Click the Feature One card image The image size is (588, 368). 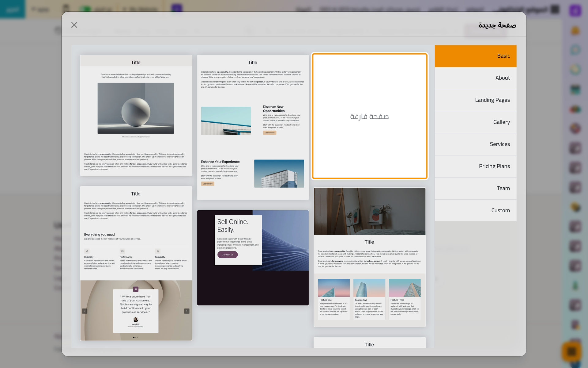pos(334,288)
